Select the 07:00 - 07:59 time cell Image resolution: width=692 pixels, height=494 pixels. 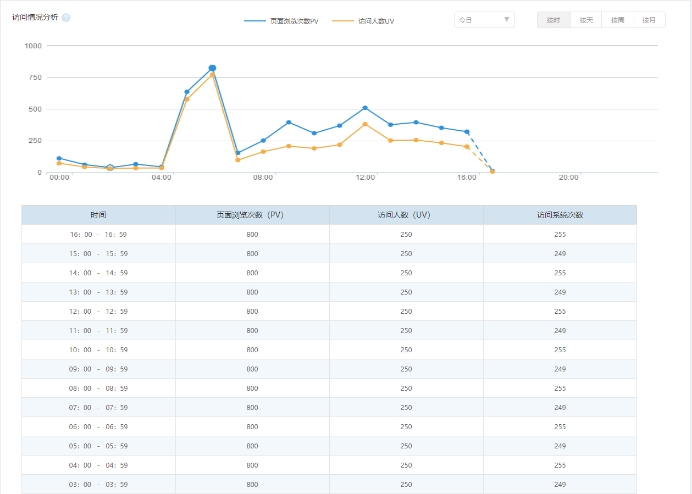tap(98, 407)
